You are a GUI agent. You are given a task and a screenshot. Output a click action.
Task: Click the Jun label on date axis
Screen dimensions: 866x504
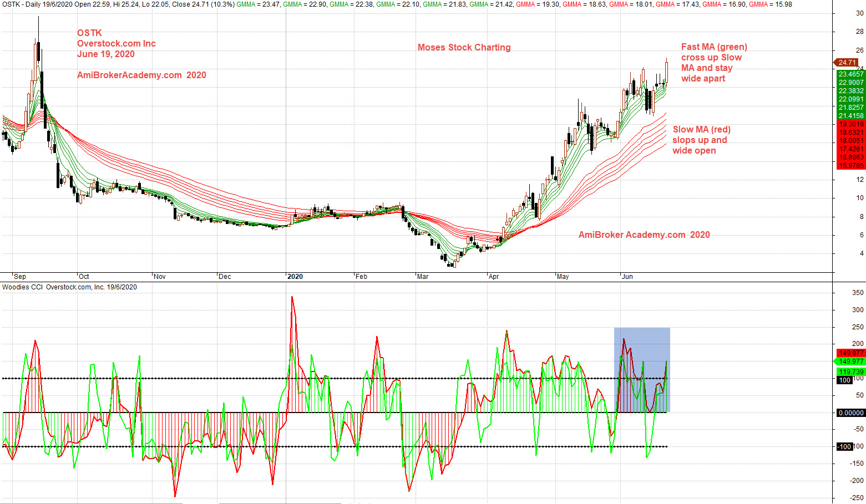[627, 277]
